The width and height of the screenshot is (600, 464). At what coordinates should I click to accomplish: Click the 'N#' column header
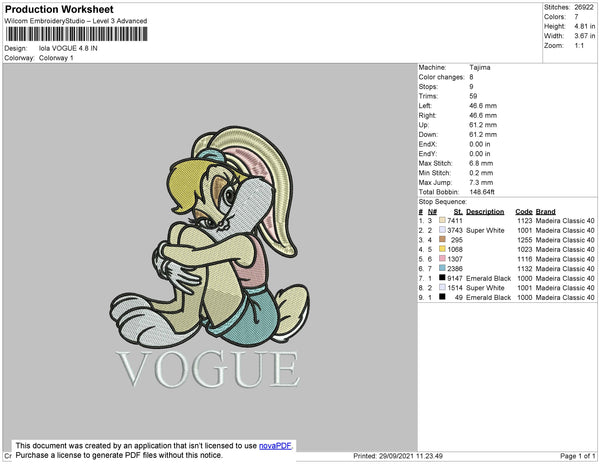(432, 212)
